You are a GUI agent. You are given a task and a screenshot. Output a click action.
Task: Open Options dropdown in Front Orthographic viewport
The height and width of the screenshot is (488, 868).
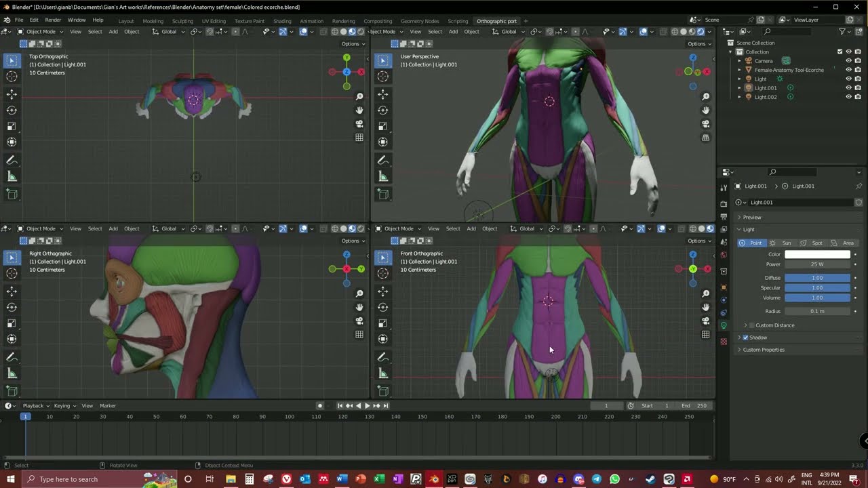699,241
